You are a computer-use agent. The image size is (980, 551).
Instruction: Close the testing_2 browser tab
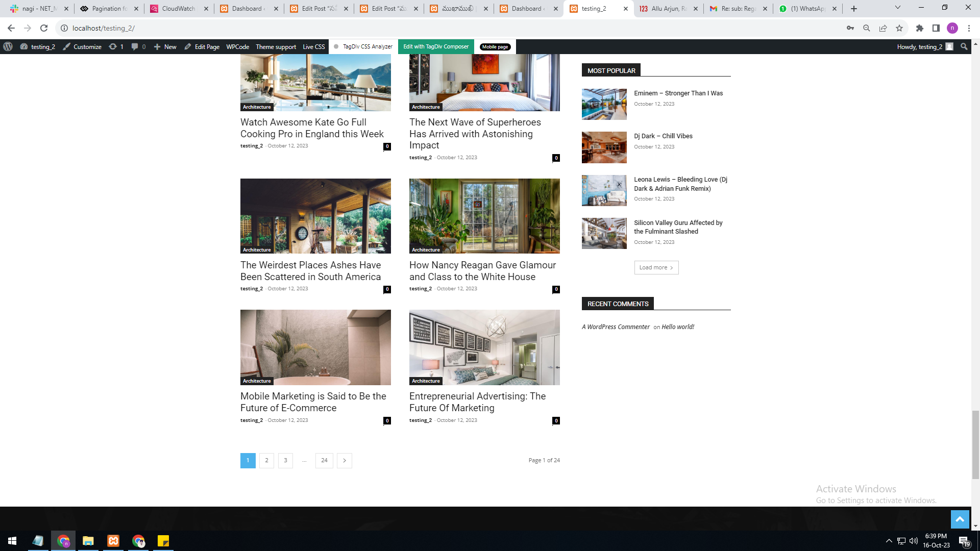(626, 9)
